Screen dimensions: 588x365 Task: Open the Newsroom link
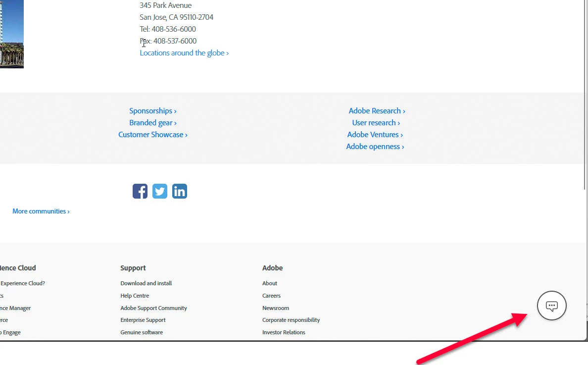click(x=276, y=308)
